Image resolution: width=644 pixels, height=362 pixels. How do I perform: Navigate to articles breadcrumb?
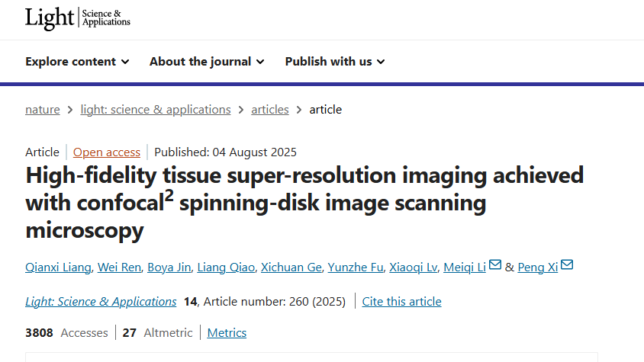270,110
